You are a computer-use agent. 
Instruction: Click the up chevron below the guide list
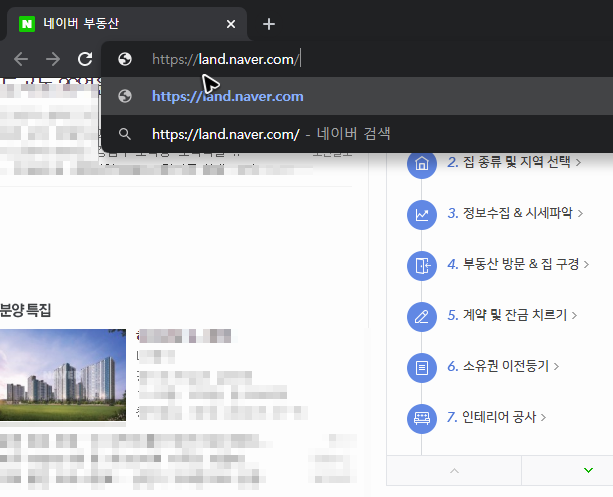[x=454, y=470]
